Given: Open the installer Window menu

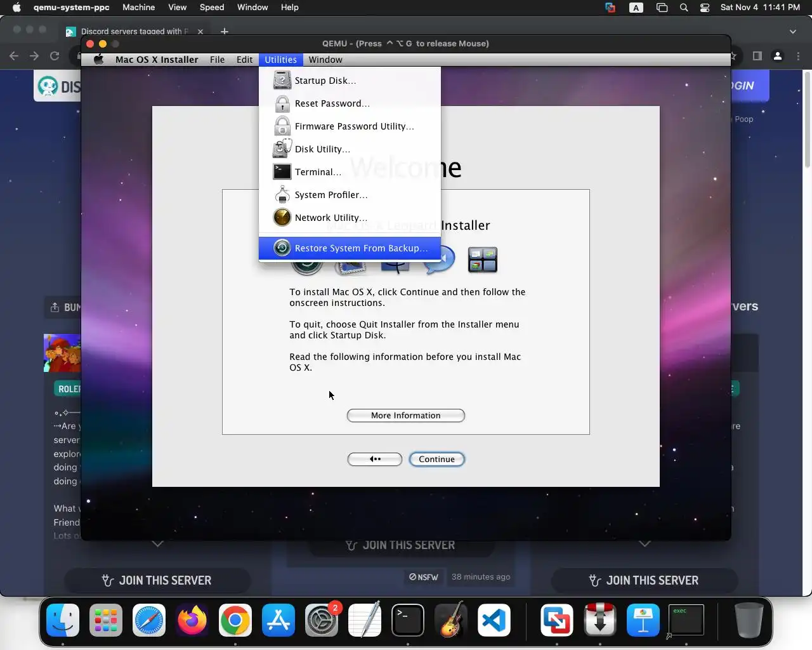Looking at the screenshot, I should click(325, 60).
